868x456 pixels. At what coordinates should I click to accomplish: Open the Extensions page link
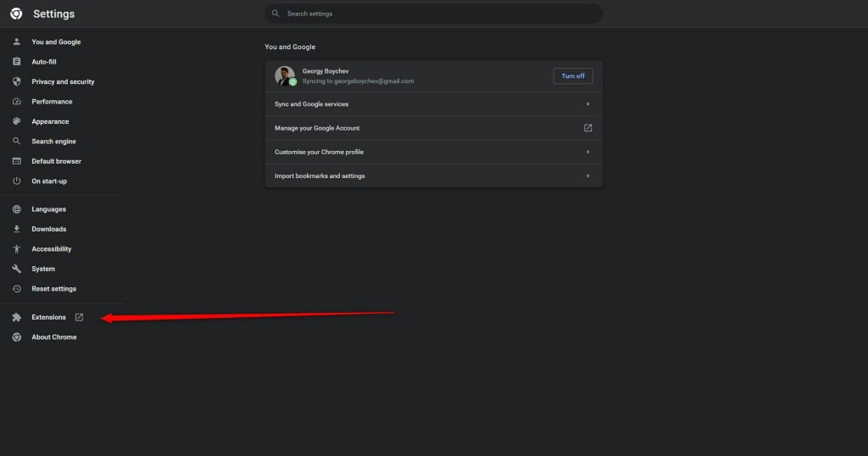[x=48, y=317]
